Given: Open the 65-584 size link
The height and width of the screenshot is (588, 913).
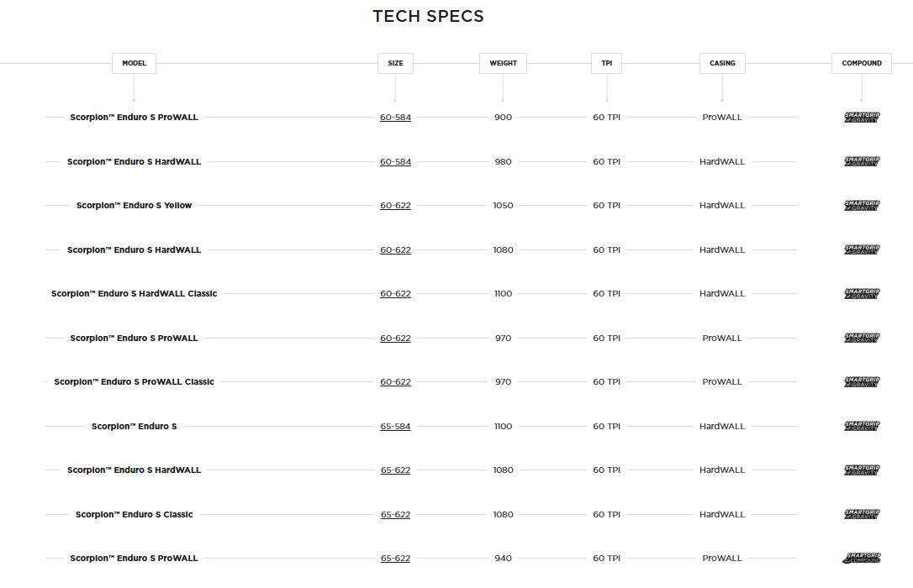Looking at the screenshot, I should tap(395, 427).
